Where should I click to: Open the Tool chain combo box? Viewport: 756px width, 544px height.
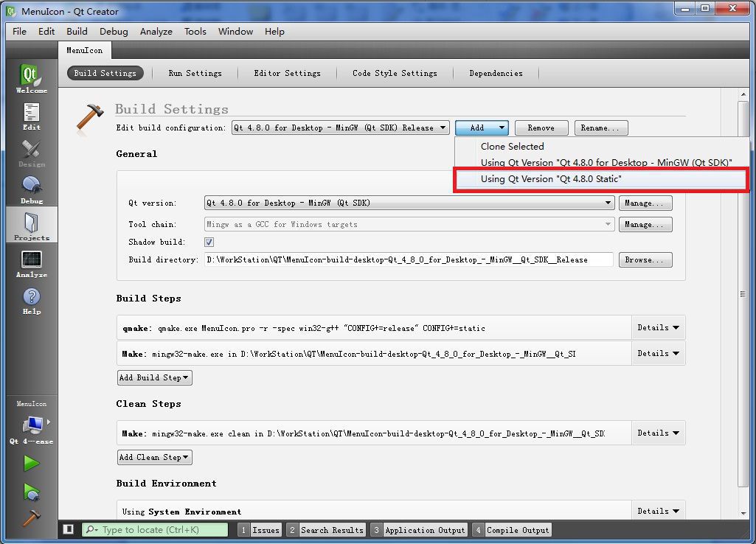tap(409, 224)
